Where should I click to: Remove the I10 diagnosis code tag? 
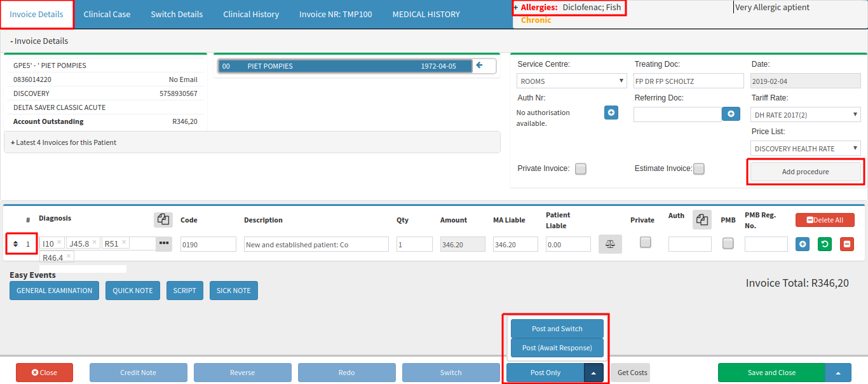point(58,242)
